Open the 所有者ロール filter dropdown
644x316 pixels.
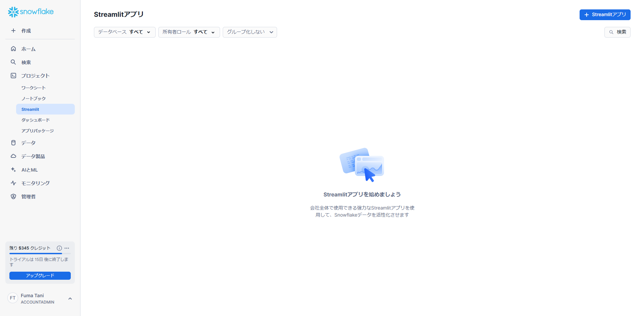click(x=189, y=32)
